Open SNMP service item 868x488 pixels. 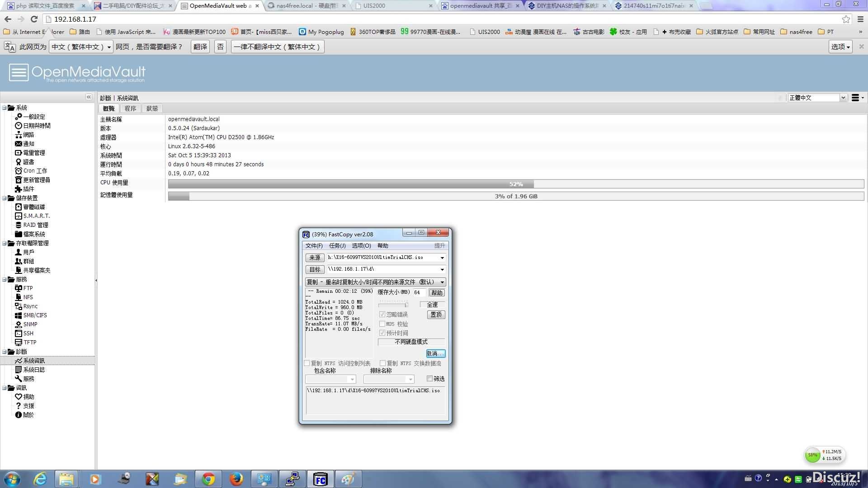coord(26,324)
